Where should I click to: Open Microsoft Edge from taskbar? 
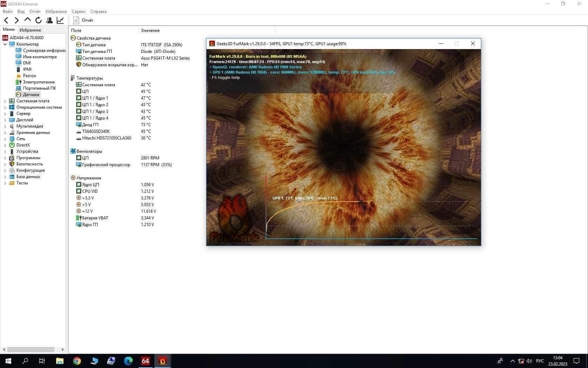(128, 361)
